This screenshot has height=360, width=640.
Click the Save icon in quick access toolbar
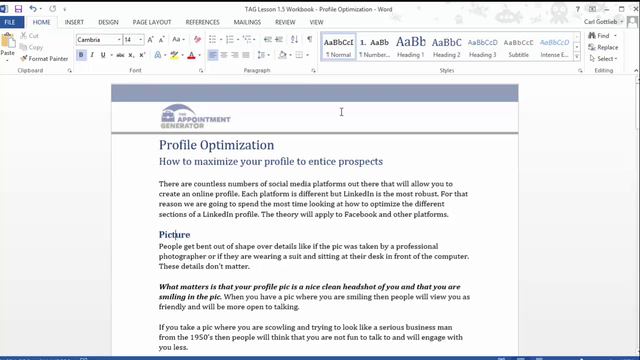click(x=18, y=9)
